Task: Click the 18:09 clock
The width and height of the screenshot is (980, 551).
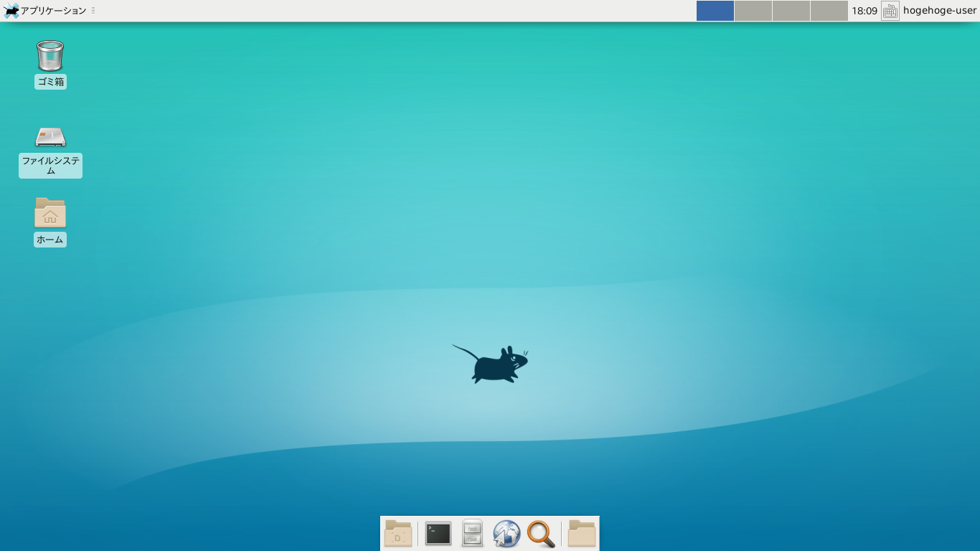Action: [864, 11]
